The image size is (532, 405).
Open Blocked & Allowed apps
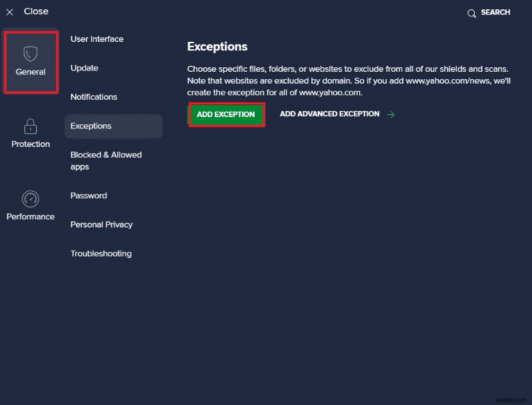[106, 161]
